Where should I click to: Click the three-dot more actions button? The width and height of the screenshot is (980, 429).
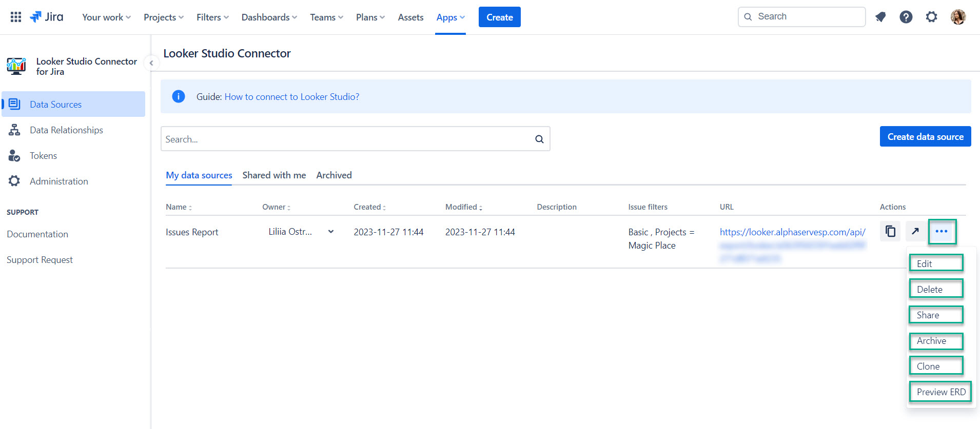click(942, 232)
